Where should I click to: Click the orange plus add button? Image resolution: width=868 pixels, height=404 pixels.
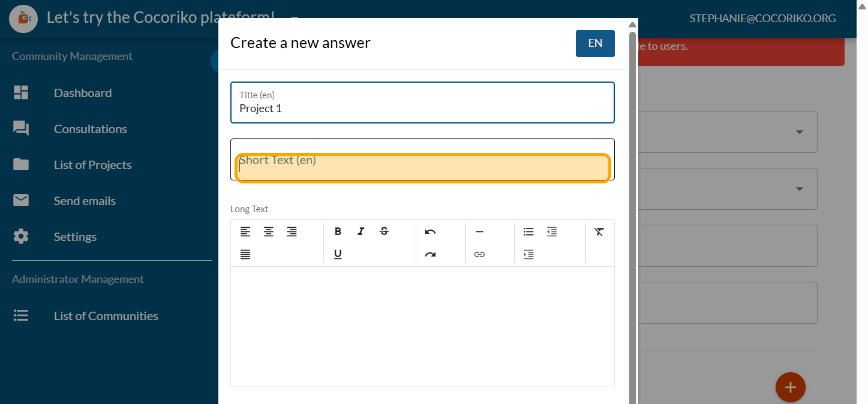[x=790, y=387]
